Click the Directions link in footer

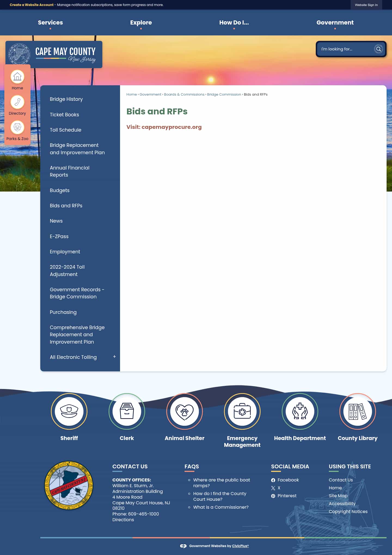(123, 520)
